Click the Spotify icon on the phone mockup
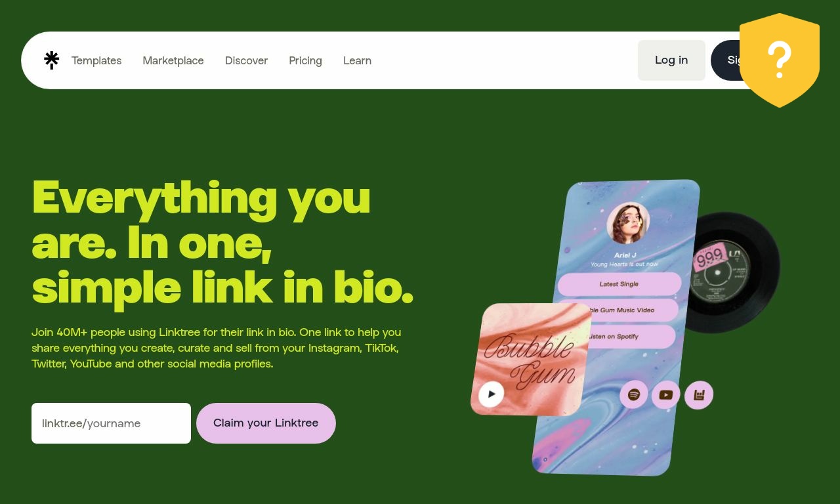 [634, 394]
